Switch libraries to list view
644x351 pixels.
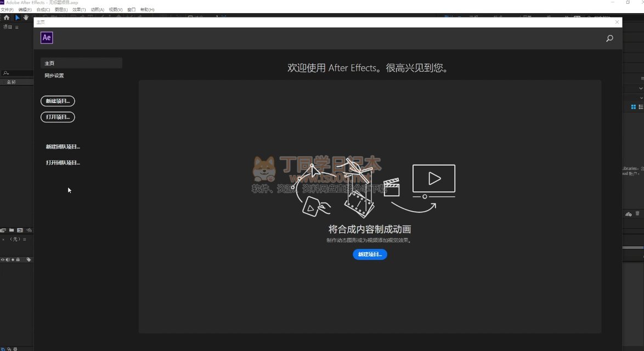(641, 107)
